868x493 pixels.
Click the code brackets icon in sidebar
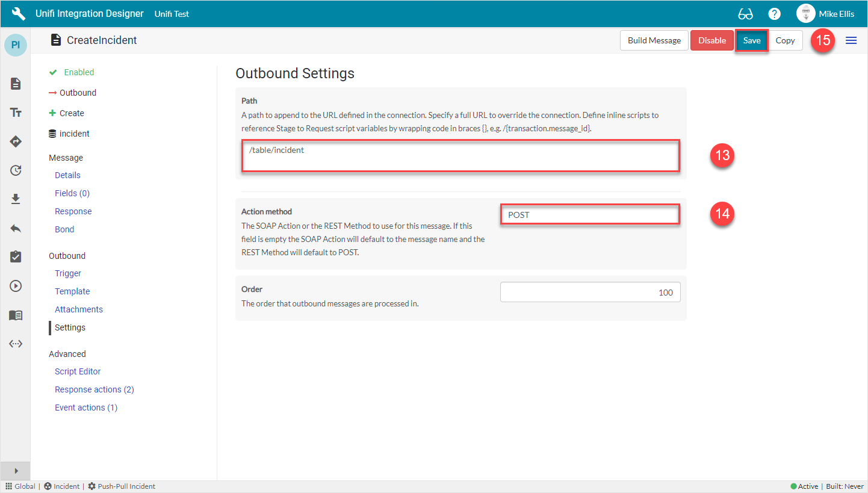pyautogui.click(x=16, y=344)
